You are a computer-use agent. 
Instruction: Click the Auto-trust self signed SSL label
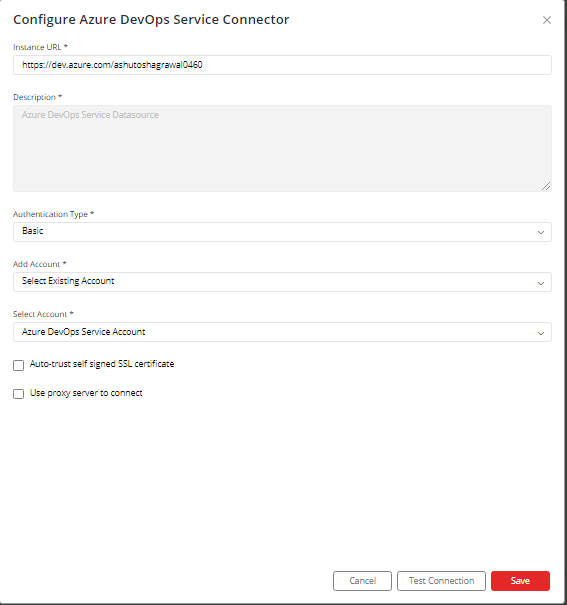[102, 364]
